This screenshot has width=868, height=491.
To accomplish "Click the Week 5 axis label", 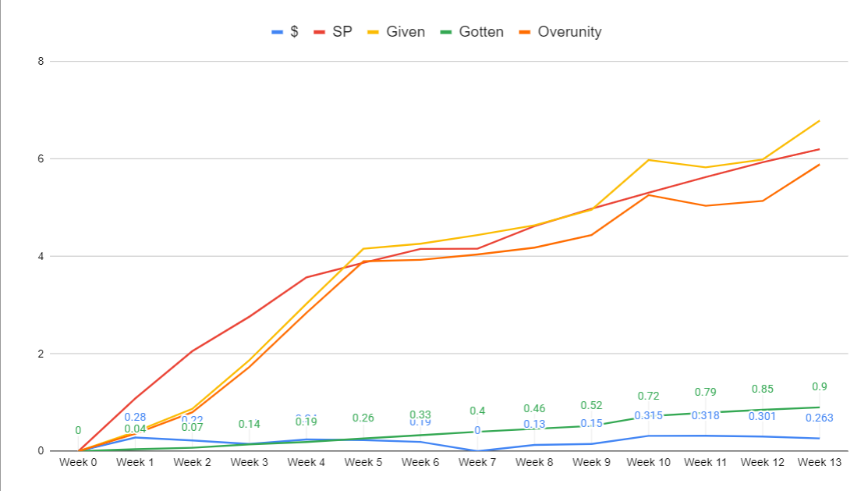I will point(363,462).
